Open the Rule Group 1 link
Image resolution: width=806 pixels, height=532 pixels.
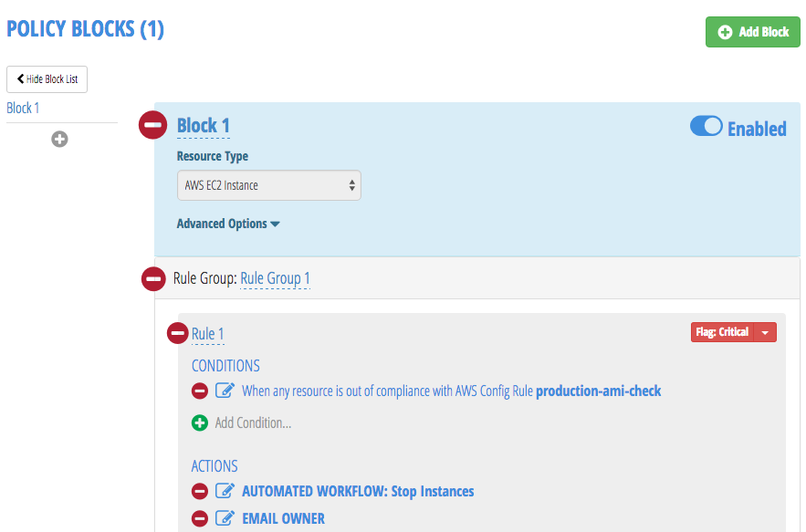274,278
